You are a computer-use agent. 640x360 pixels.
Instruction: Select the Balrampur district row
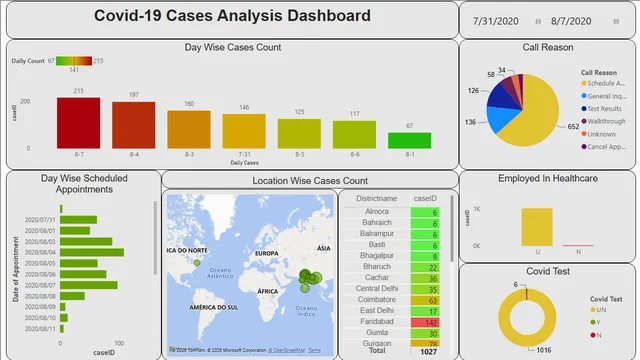click(392, 234)
